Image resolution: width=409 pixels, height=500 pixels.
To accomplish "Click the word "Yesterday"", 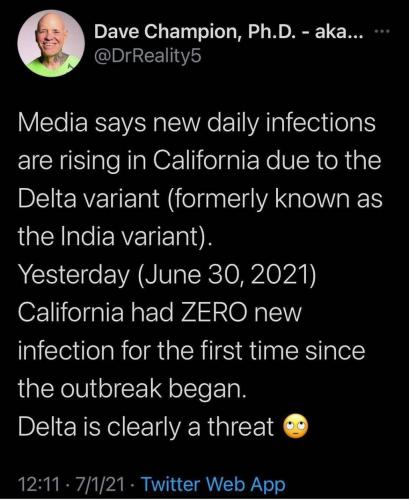I will click(x=74, y=276).
